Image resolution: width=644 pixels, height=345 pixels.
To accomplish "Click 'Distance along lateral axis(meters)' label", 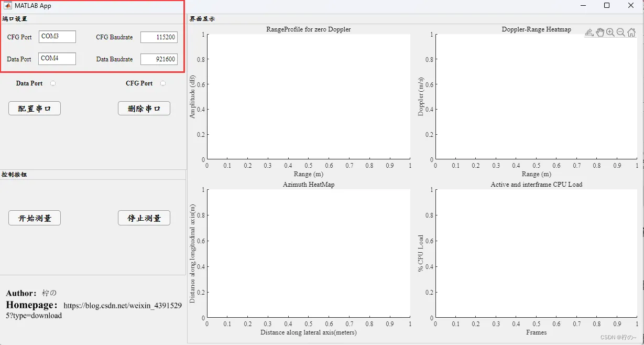I will click(x=309, y=332).
